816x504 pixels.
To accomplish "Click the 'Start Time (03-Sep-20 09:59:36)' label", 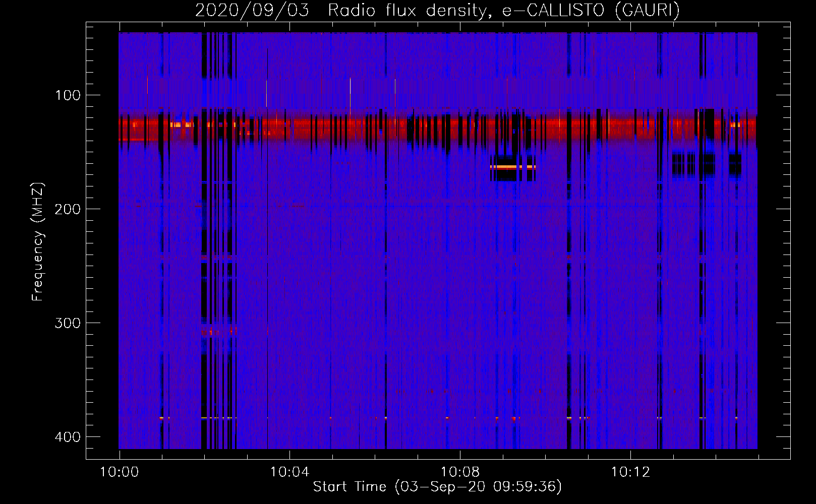I will click(x=437, y=487).
